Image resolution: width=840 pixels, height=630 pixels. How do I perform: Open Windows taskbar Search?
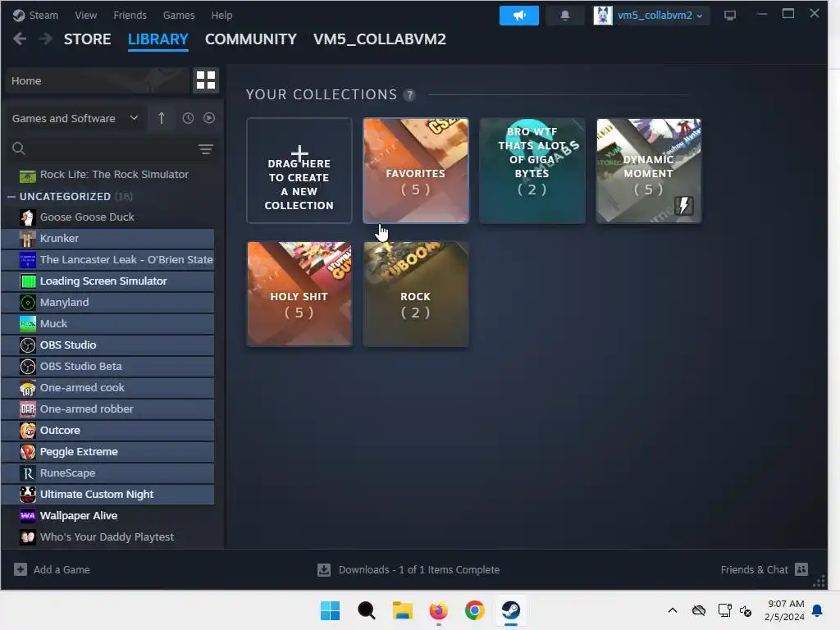tap(367, 610)
